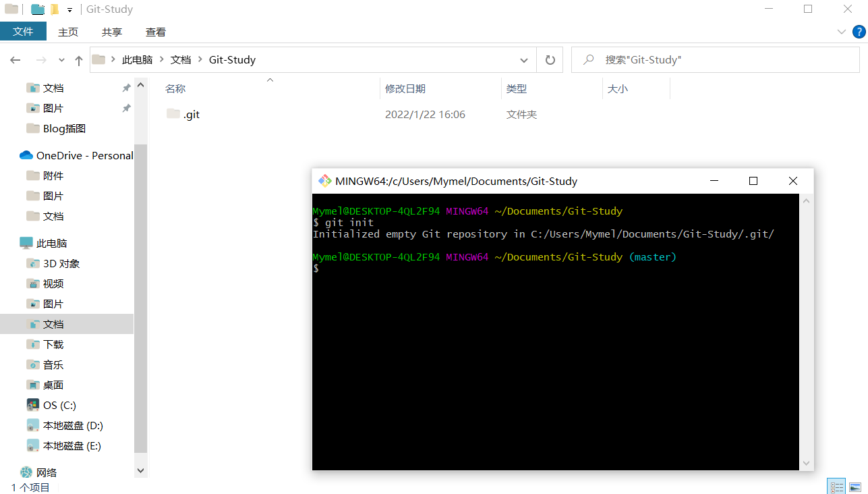Viewport: 868px width, 494px height.
Task: Click 文档 in the address breadcrumb
Action: click(x=181, y=59)
